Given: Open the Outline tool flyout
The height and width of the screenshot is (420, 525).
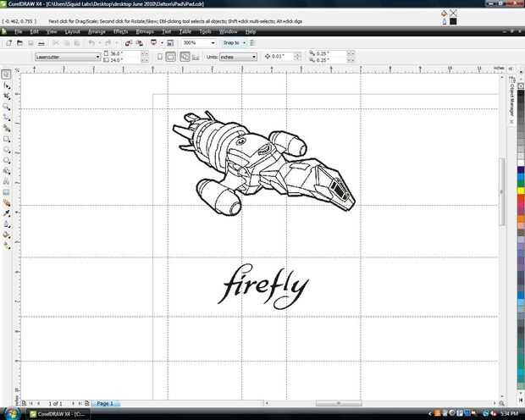Looking at the screenshot, I should pyautogui.click(x=7, y=224).
